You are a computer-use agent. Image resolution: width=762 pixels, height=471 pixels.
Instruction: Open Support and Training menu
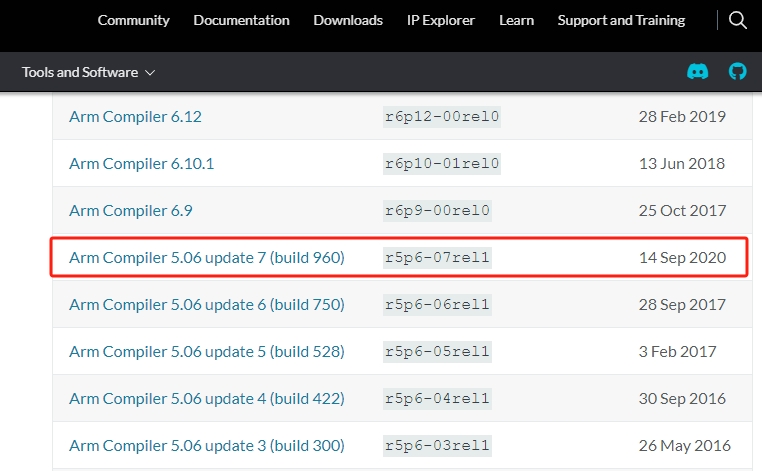[x=621, y=20]
